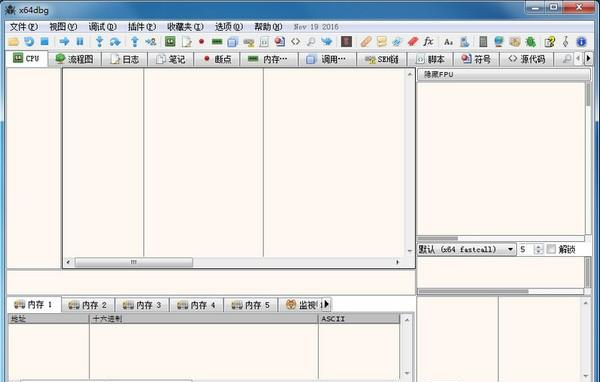Click the green bug toolbar icon
The image size is (600, 382).
point(531,41)
